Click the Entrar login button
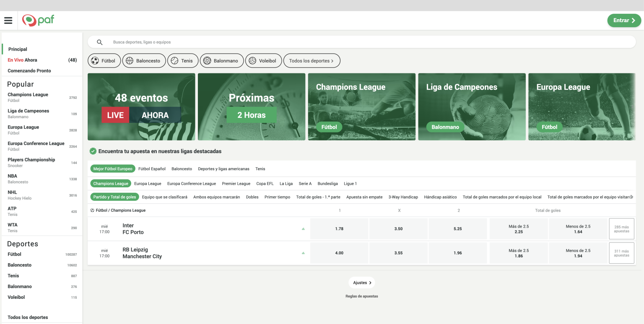Viewport: 644px width, 324px height. click(x=624, y=21)
